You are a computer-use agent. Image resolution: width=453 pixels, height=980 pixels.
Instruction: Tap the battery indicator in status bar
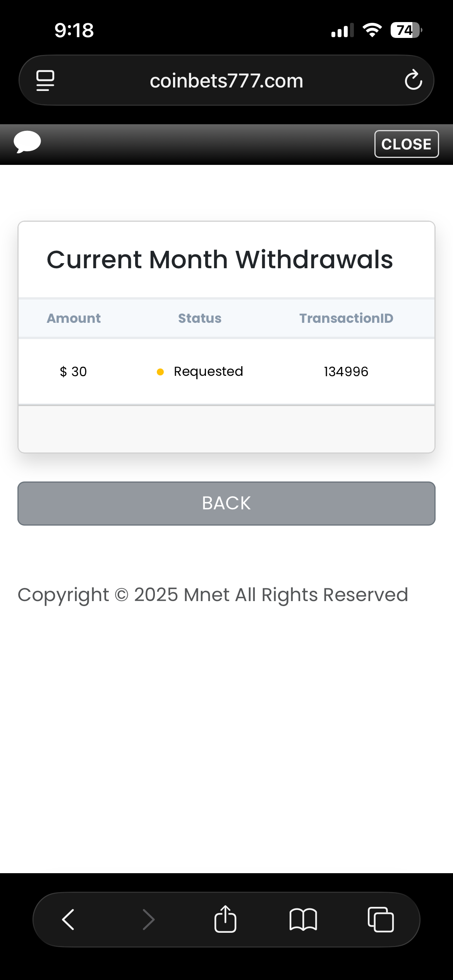406,30
